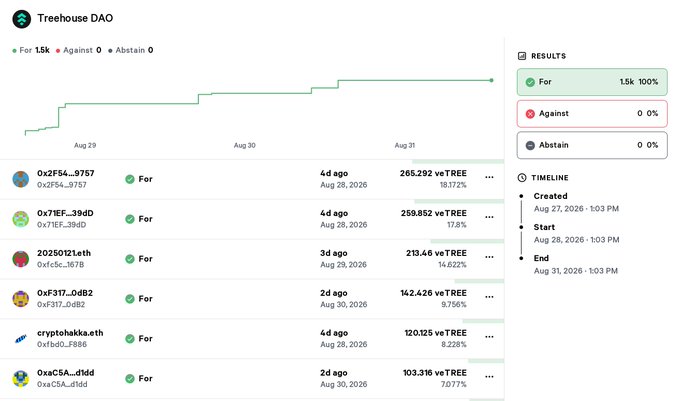This screenshot has width=680, height=401.
Task: Click the Aug 31 axis label
Action: tap(405, 145)
